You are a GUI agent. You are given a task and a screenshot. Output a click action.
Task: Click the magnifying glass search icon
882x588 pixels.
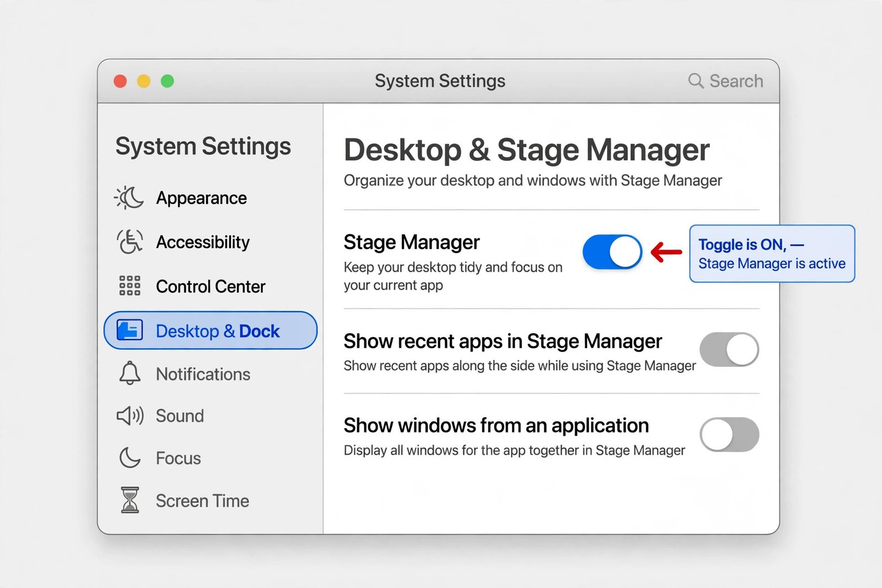tap(696, 81)
